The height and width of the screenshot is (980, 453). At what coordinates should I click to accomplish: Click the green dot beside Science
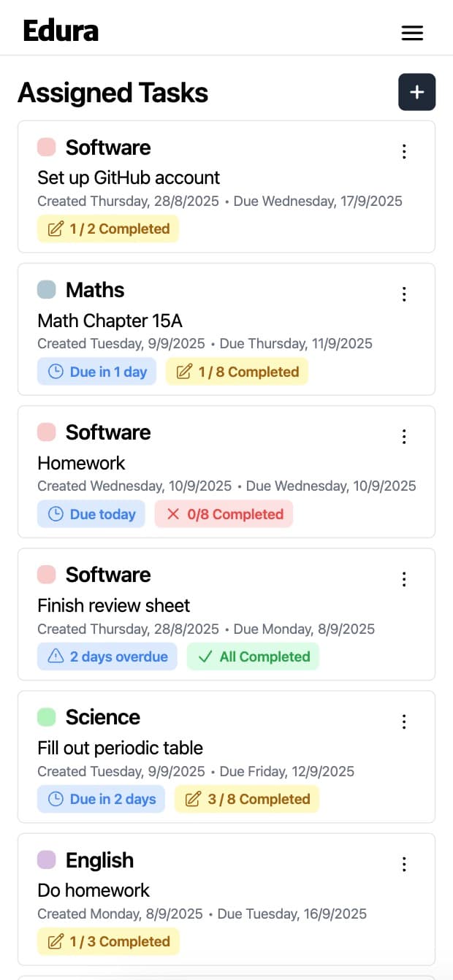click(x=45, y=717)
